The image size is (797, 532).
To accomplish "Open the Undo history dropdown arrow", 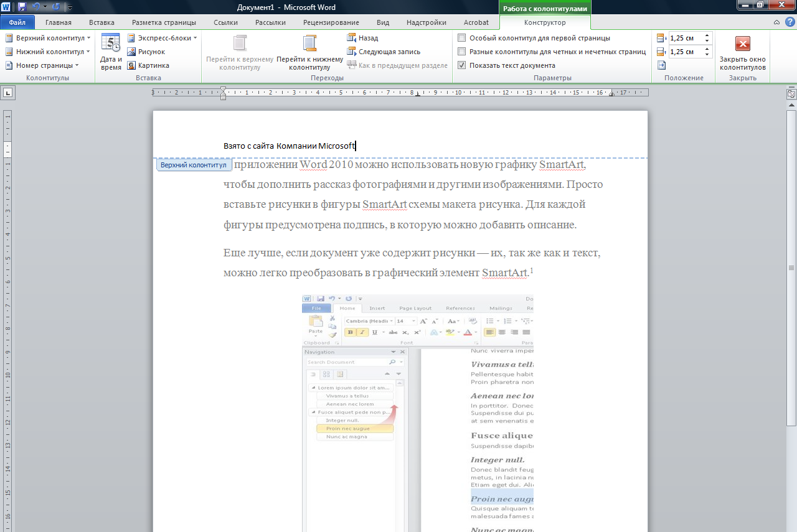I will coord(45,7).
